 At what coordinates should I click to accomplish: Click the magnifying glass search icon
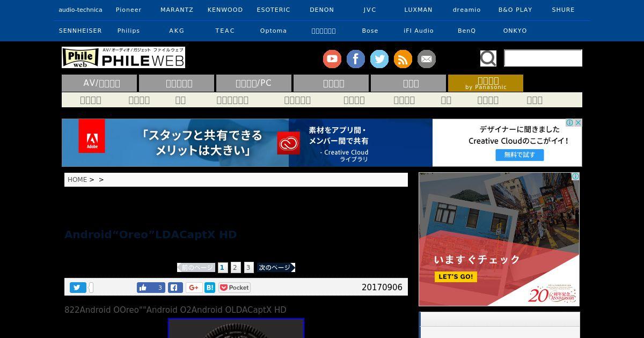click(488, 58)
